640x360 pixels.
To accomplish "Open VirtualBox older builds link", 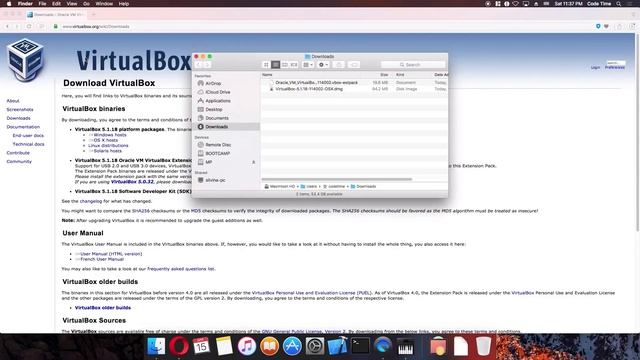I will pos(103,308).
